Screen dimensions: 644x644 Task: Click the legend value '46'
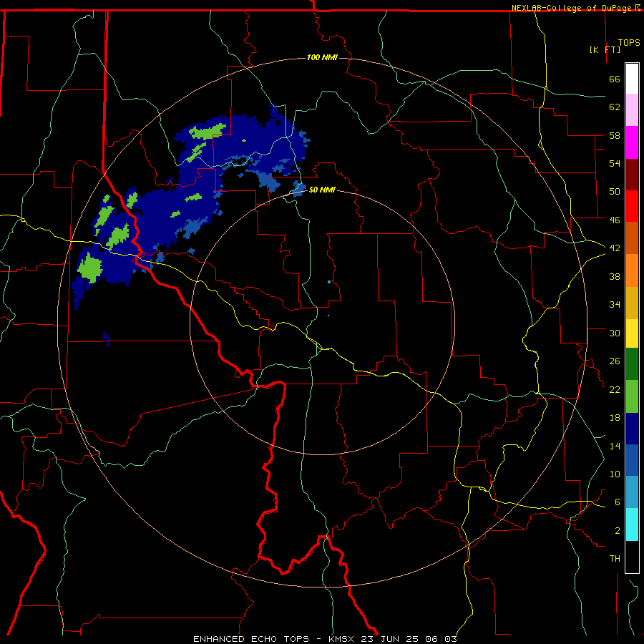coord(615,220)
